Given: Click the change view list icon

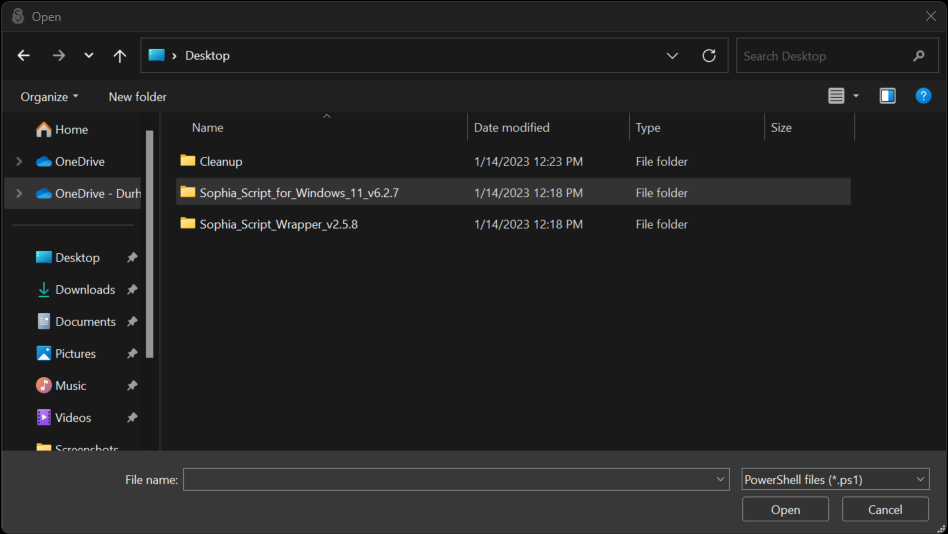Looking at the screenshot, I should [x=836, y=96].
